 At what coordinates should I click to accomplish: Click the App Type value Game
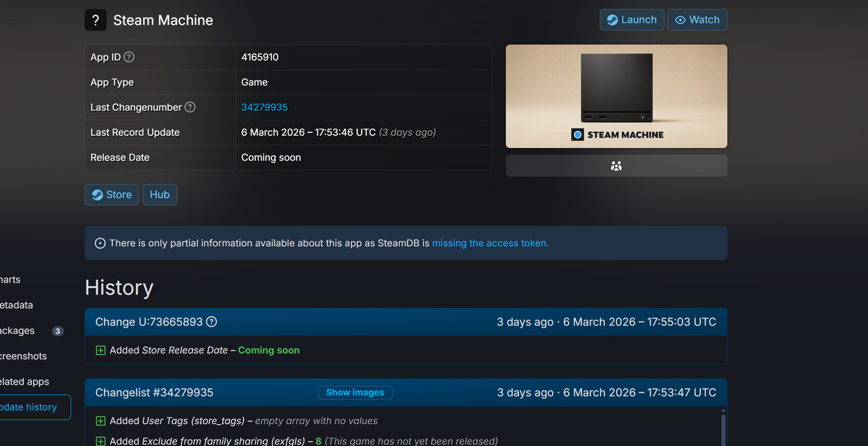[254, 82]
